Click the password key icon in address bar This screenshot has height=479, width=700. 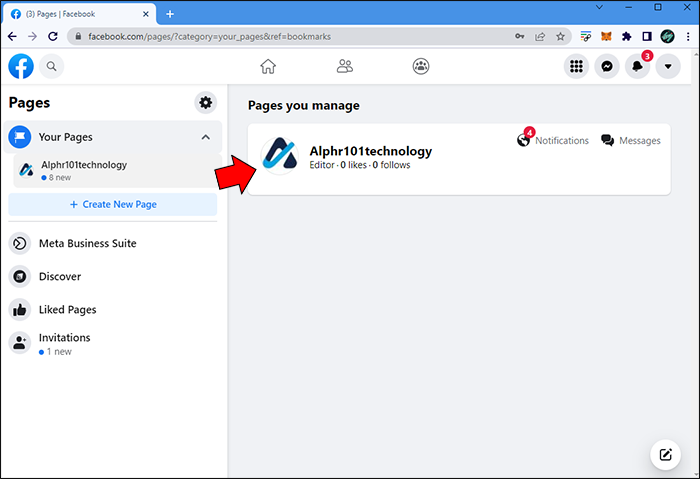(x=520, y=37)
